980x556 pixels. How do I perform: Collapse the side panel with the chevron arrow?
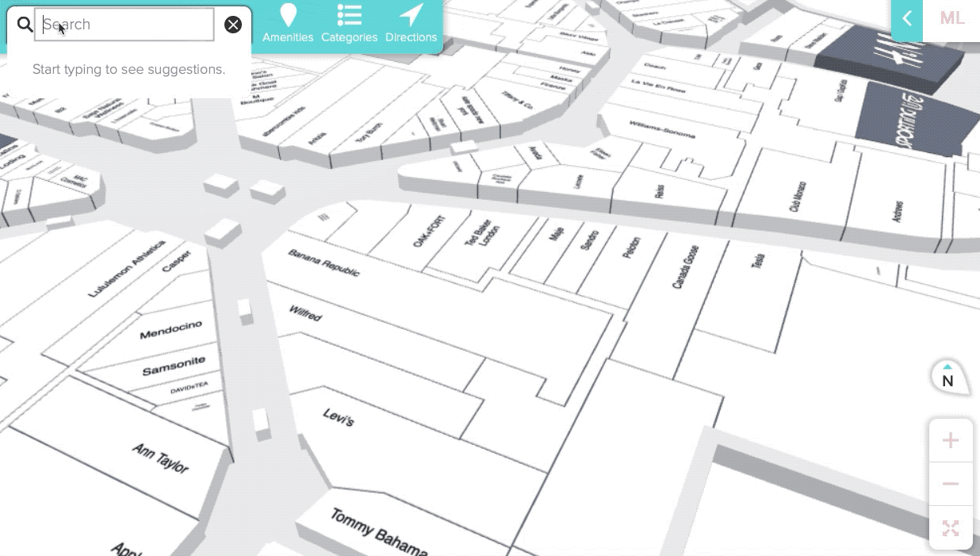coord(907,19)
